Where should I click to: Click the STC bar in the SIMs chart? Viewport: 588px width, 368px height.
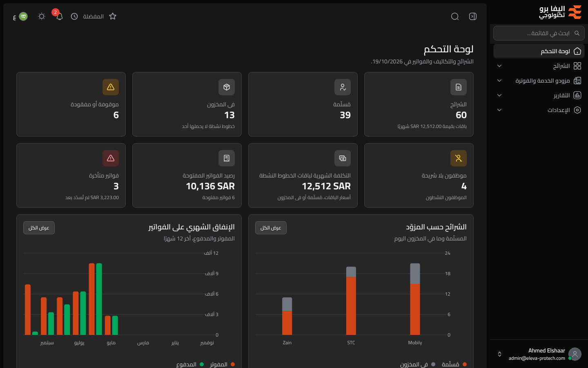point(351,301)
